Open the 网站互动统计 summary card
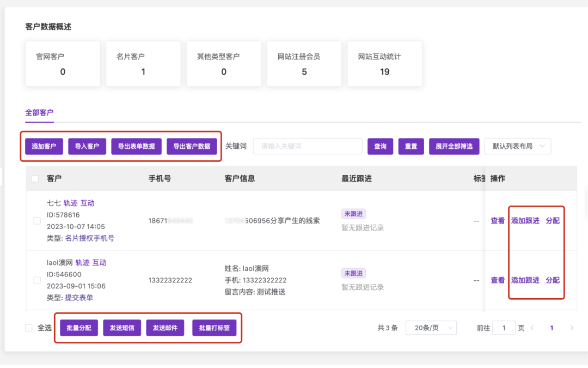 [x=384, y=64]
